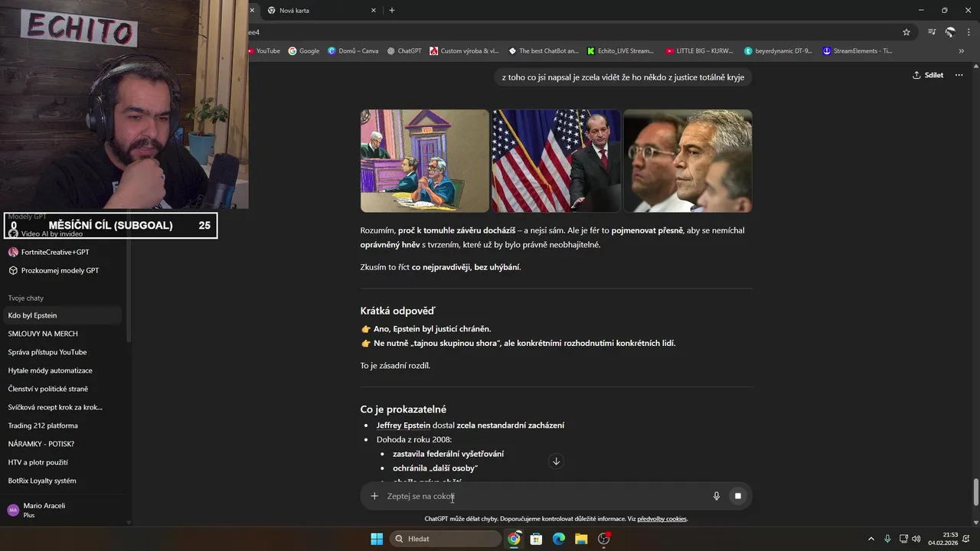Click the plus attach icon in prompt box
The height and width of the screenshot is (551, 980).
[374, 496]
